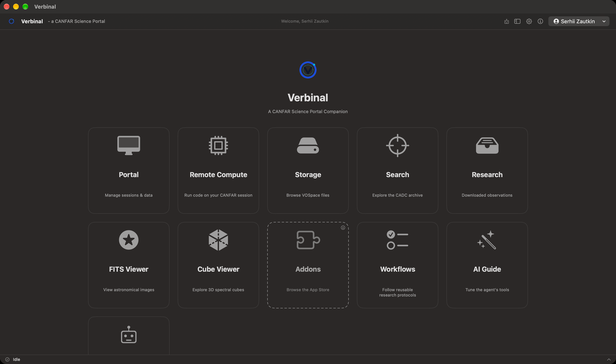Image resolution: width=616 pixels, height=364 pixels.
Task: Launch the Cube Viewer cube icon
Action: pyautogui.click(x=218, y=240)
